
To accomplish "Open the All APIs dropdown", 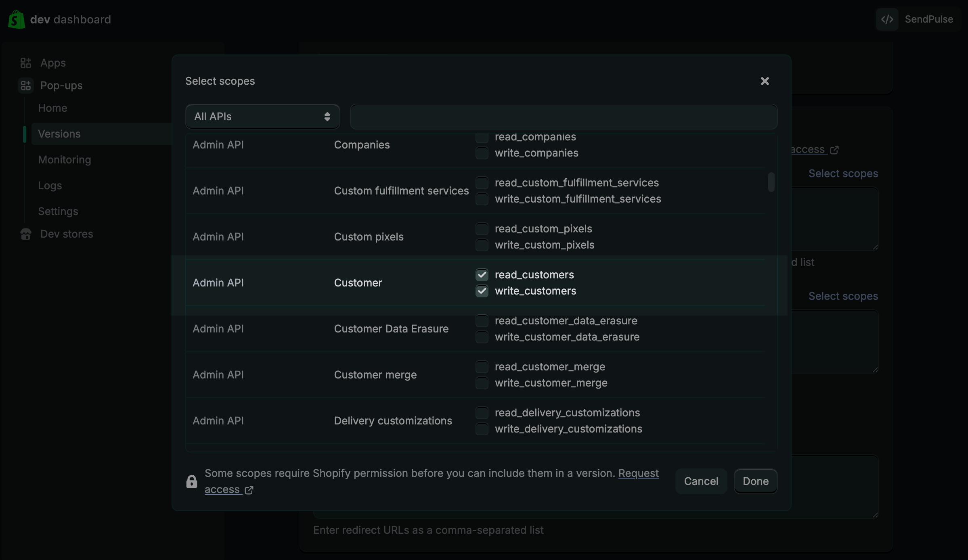I will [x=262, y=117].
